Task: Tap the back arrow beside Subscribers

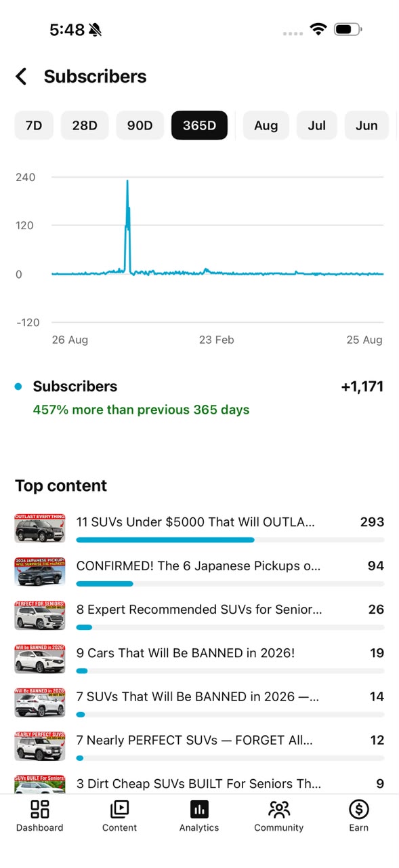Action: point(21,77)
